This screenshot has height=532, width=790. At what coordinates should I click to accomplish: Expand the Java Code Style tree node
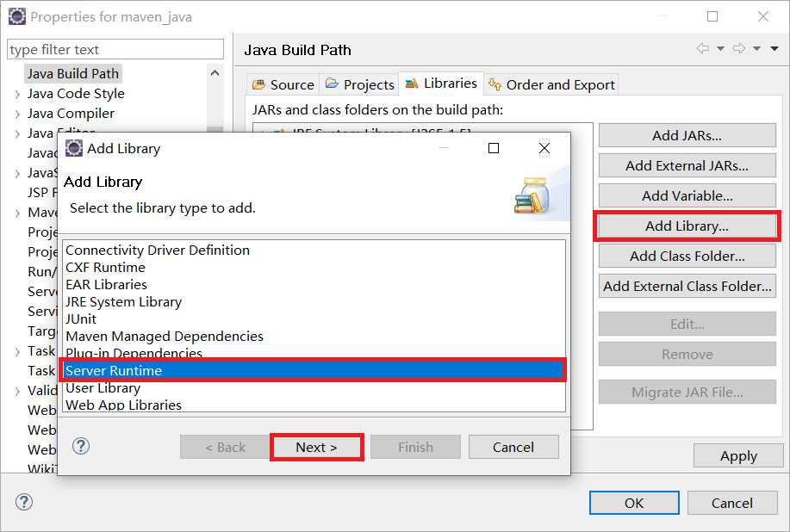tap(17, 94)
